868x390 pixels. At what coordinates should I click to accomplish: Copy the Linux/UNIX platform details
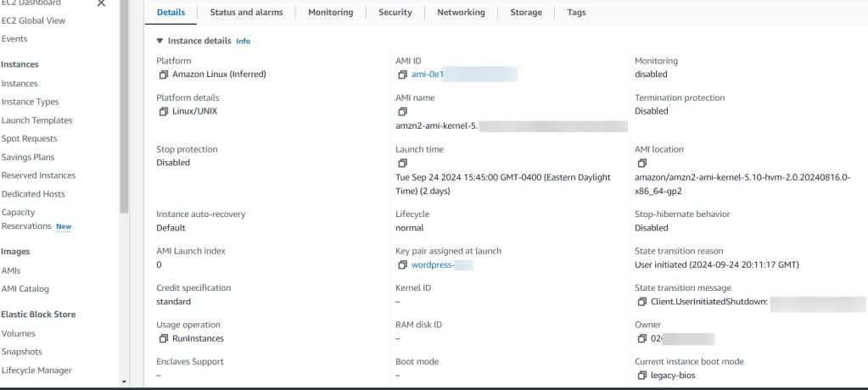[164, 112]
